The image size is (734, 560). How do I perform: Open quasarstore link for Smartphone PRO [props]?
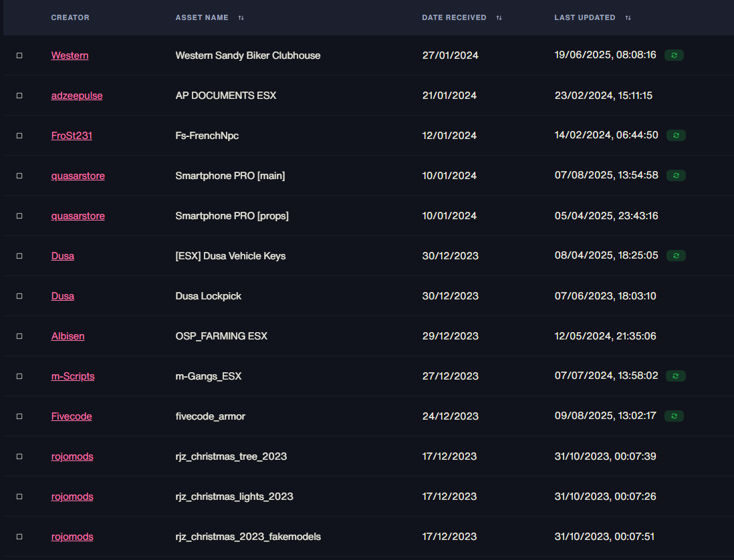point(78,216)
